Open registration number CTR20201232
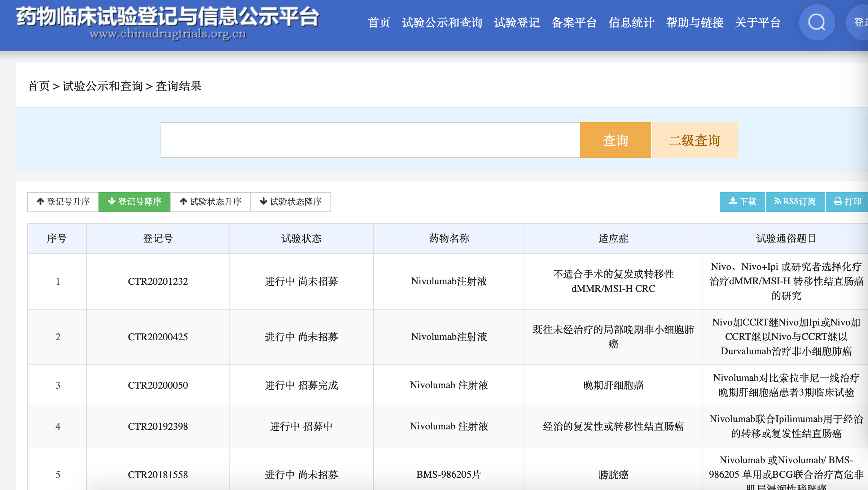This screenshot has width=868, height=490. click(158, 281)
